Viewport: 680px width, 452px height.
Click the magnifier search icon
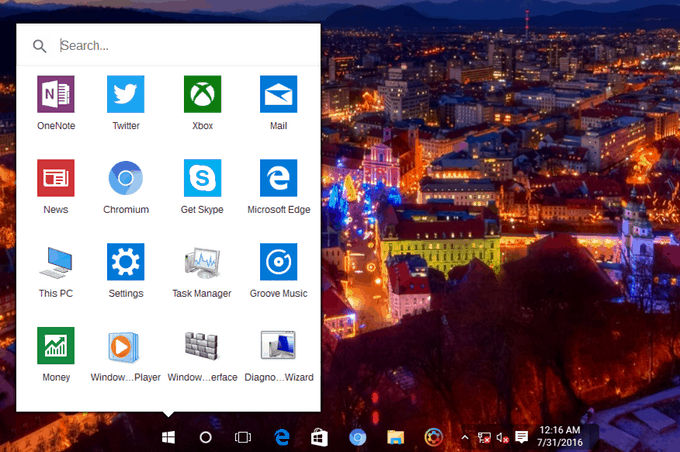tap(39, 46)
